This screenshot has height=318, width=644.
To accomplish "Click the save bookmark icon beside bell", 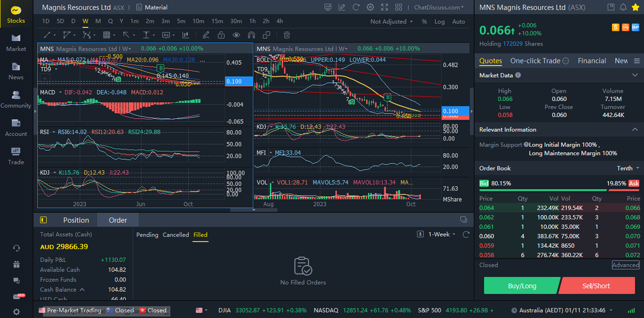I will pos(611,7).
